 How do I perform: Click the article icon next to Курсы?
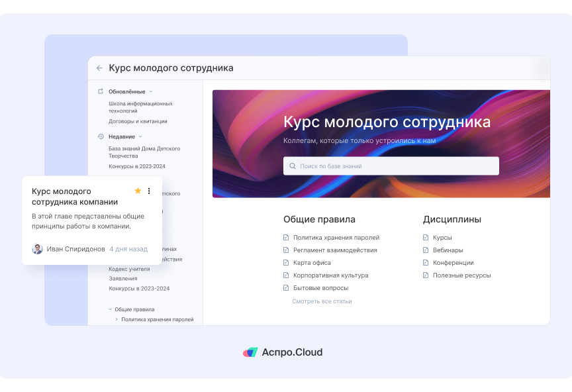[426, 236]
